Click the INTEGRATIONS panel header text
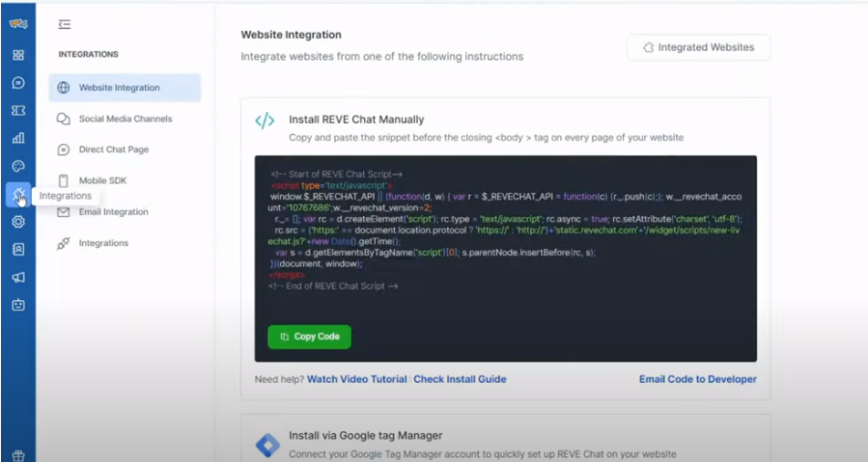 coord(89,54)
